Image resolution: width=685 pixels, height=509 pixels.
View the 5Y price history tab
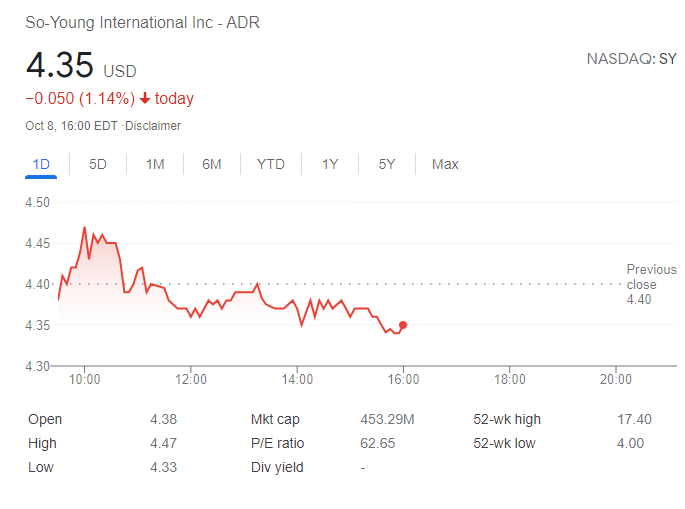pyautogui.click(x=387, y=164)
